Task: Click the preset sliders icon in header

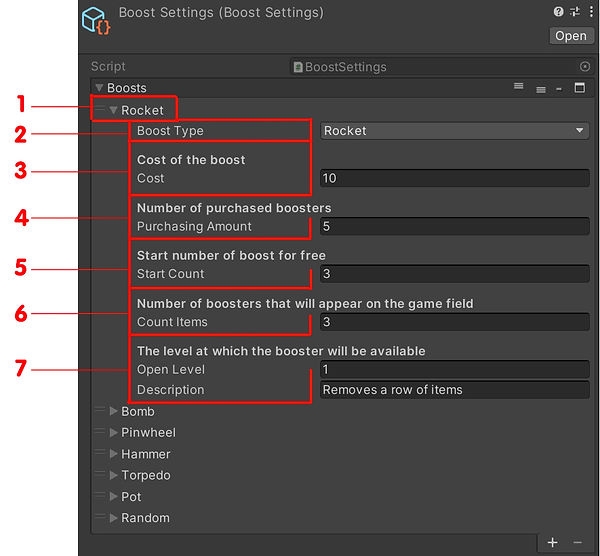Action: click(x=573, y=12)
